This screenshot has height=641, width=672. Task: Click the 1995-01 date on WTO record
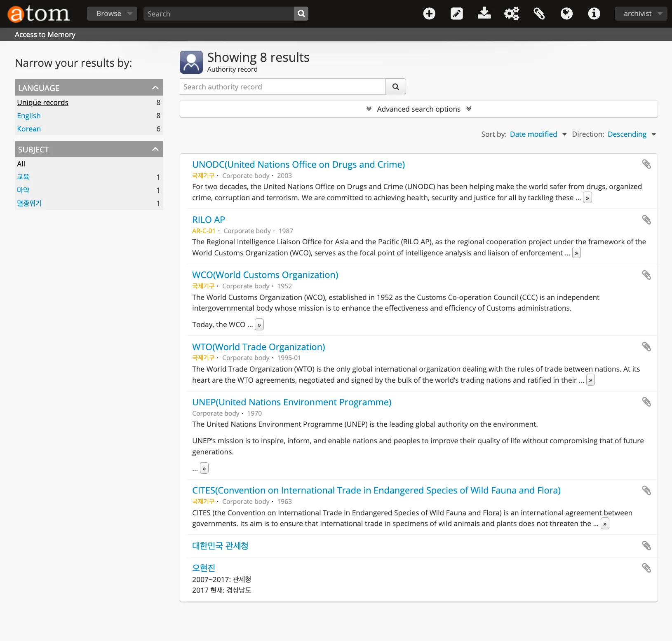[x=289, y=358]
